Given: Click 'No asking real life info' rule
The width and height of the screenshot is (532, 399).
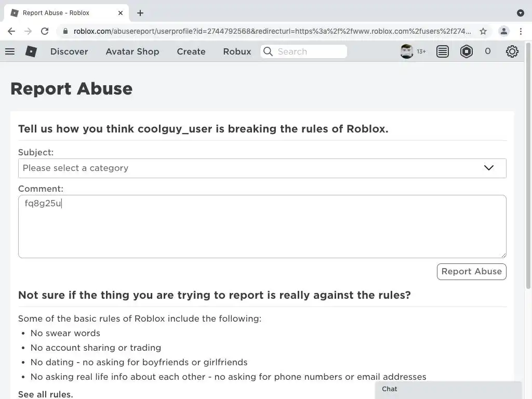Looking at the screenshot, I should 229,377.
